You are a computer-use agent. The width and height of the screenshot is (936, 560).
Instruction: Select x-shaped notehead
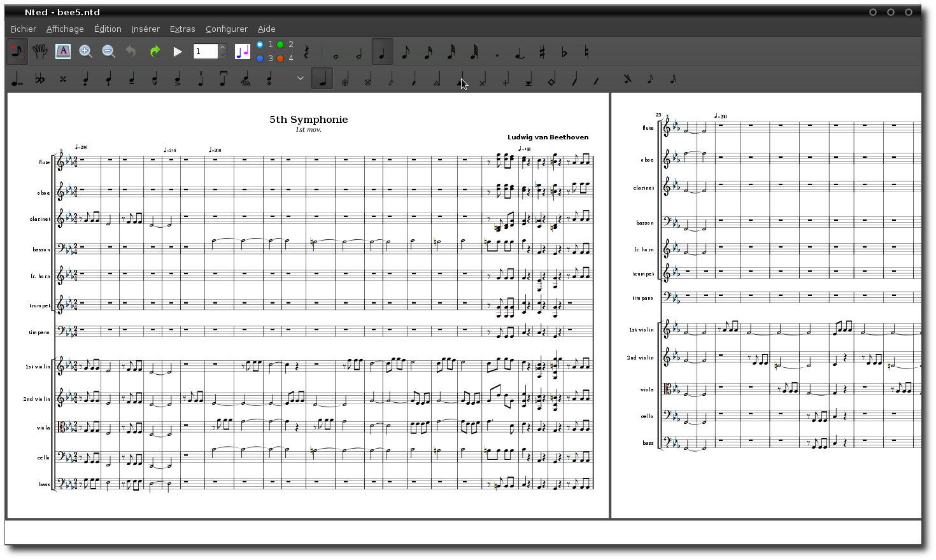tap(483, 80)
